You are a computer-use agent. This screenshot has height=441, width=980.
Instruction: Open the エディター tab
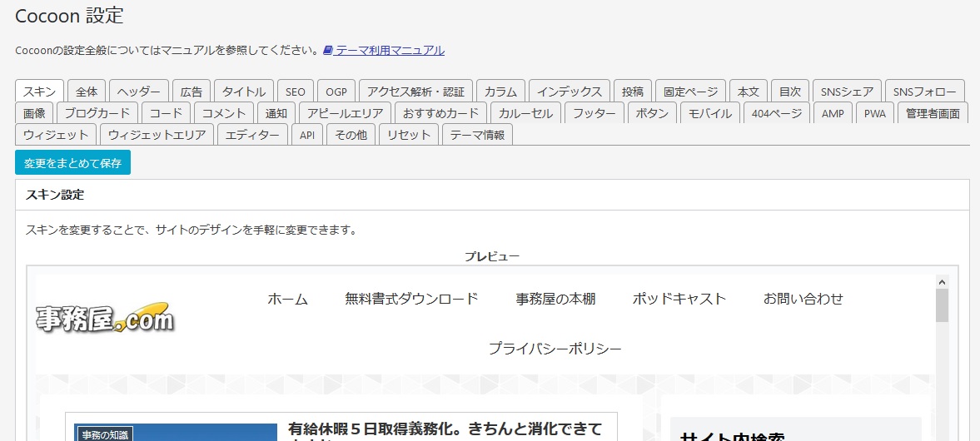pos(252,134)
